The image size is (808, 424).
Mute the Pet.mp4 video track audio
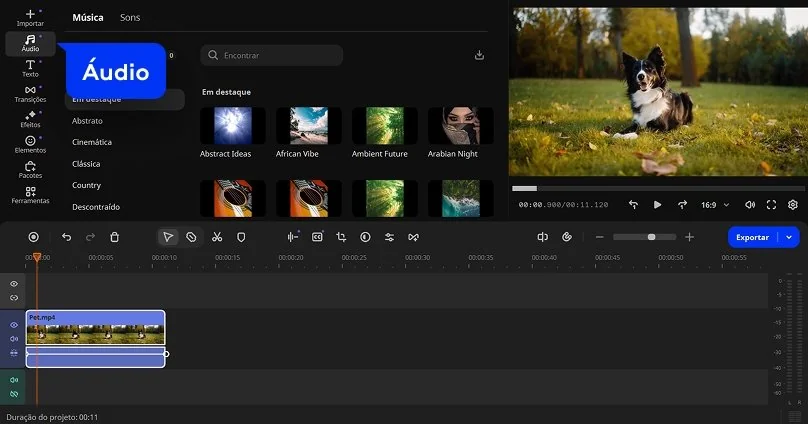coord(14,339)
